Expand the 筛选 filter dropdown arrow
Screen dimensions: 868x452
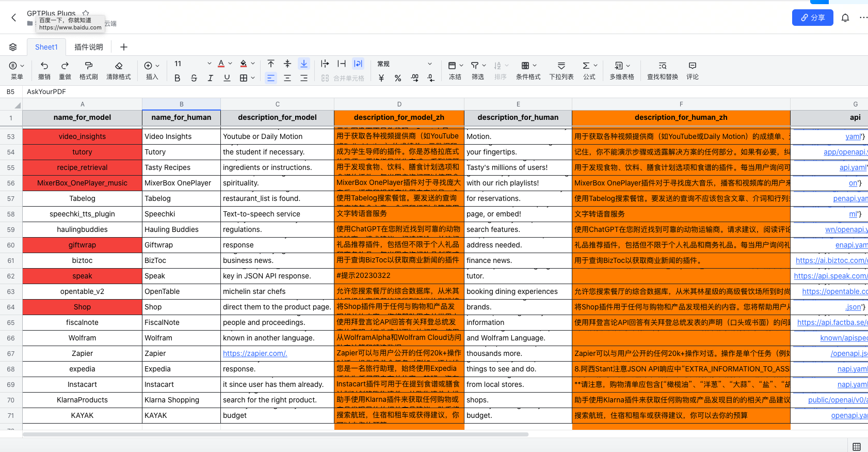(x=484, y=66)
